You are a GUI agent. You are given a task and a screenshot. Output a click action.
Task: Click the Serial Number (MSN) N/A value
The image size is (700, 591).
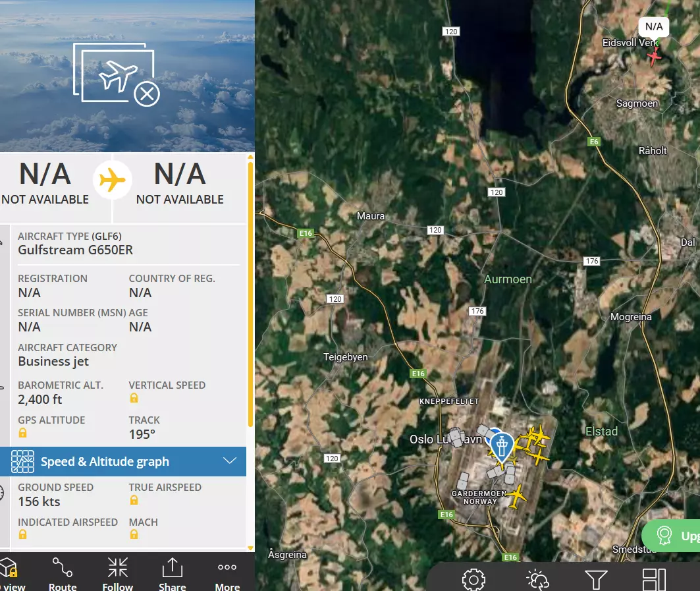click(x=30, y=327)
